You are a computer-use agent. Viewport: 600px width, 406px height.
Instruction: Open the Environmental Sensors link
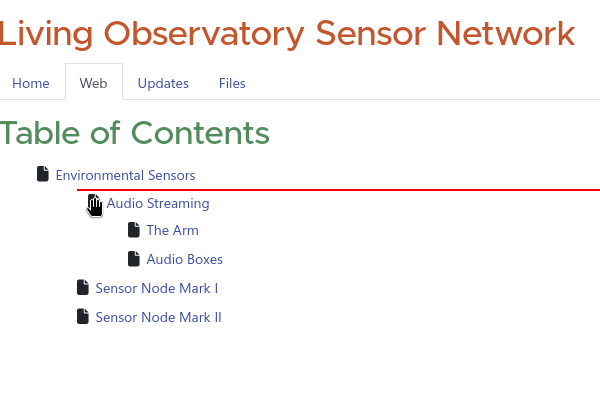pyautogui.click(x=125, y=175)
